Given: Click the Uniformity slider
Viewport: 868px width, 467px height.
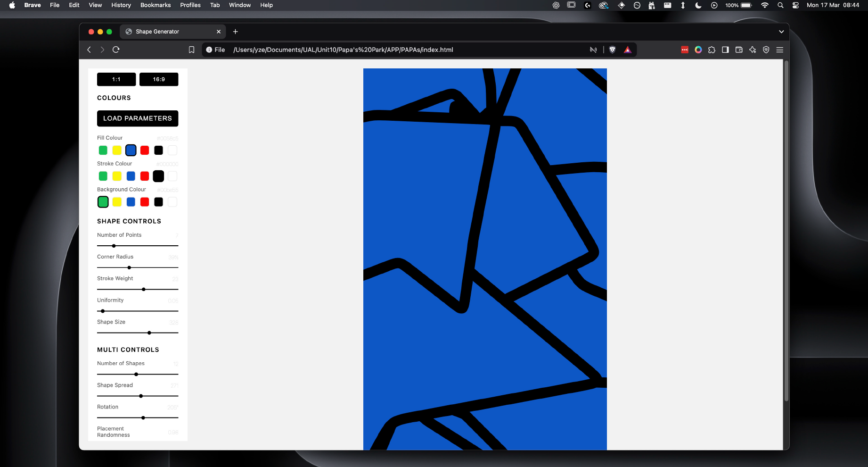Looking at the screenshot, I should (x=138, y=311).
